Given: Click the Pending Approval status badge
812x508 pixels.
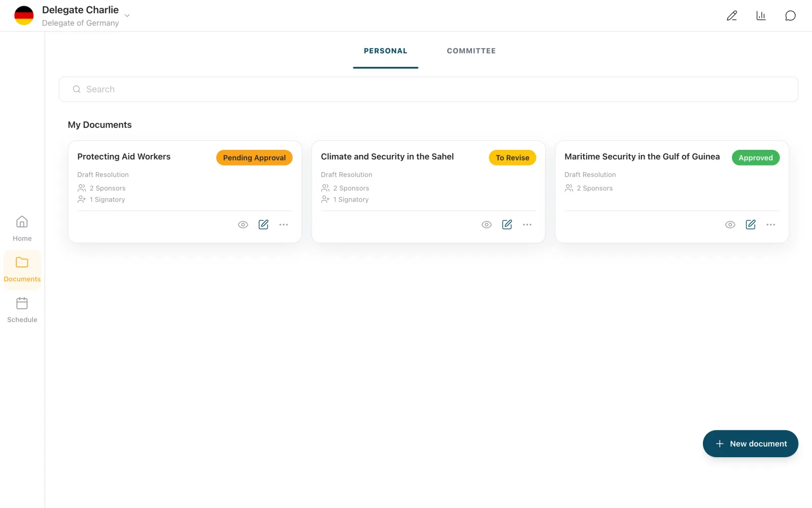Looking at the screenshot, I should point(254,157).
